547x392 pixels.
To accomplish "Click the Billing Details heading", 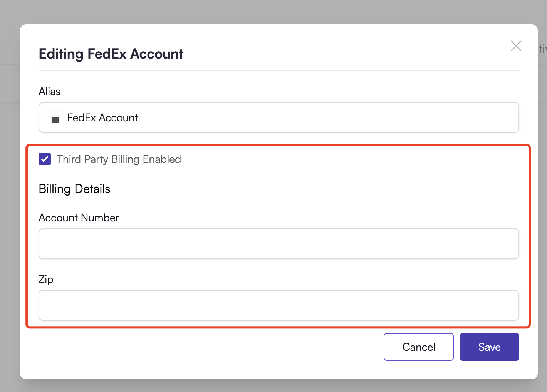I will [74, 189].
